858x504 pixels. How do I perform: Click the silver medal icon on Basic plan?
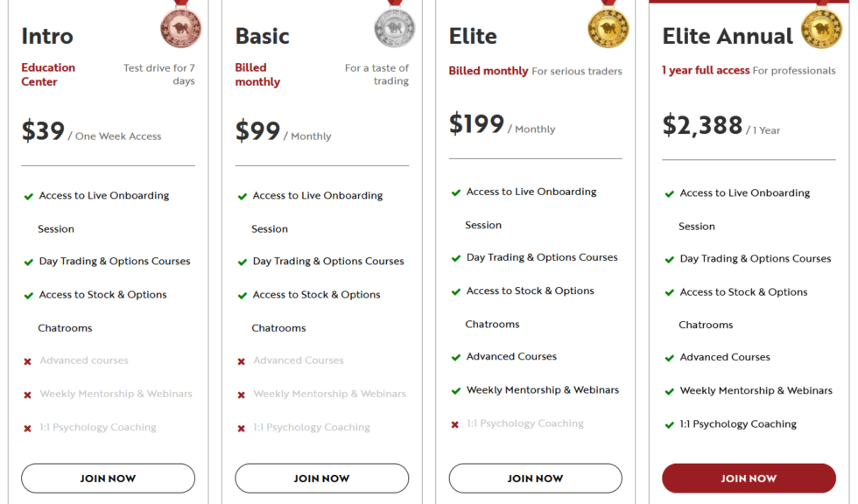(394, 26)
